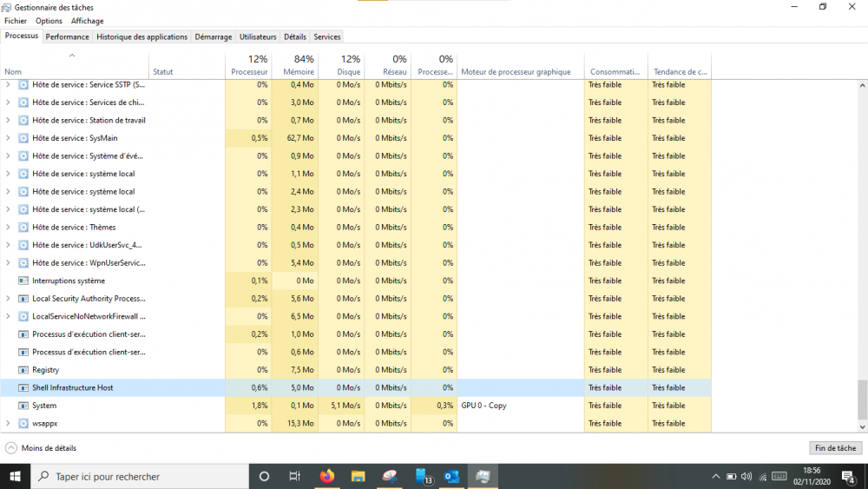Viewport: 868px width, 489px height.
Task: Open Firefox from the taskbar
Action: tap(327, 476)
